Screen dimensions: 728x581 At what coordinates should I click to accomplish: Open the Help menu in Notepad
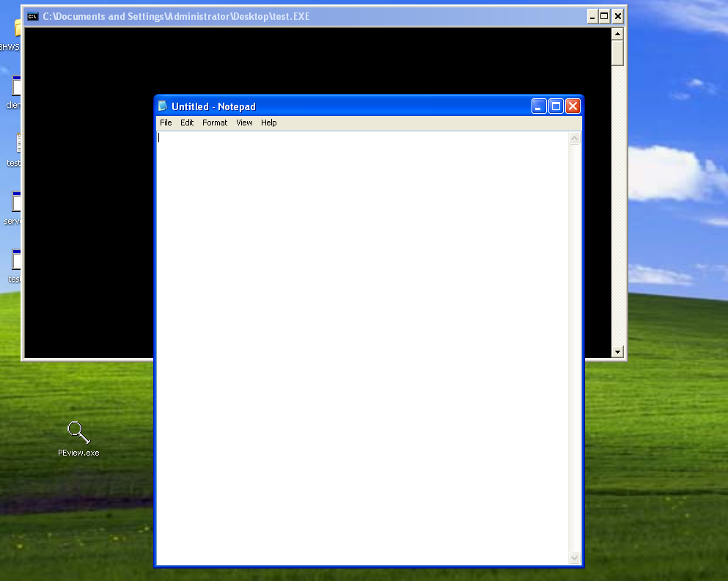[269, 123]
